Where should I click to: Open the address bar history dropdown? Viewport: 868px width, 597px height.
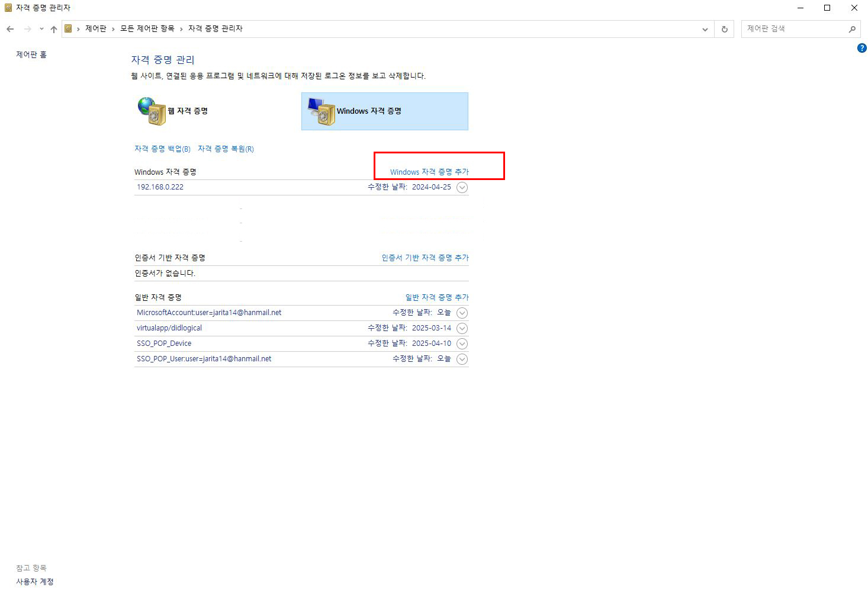coord(705,29)
